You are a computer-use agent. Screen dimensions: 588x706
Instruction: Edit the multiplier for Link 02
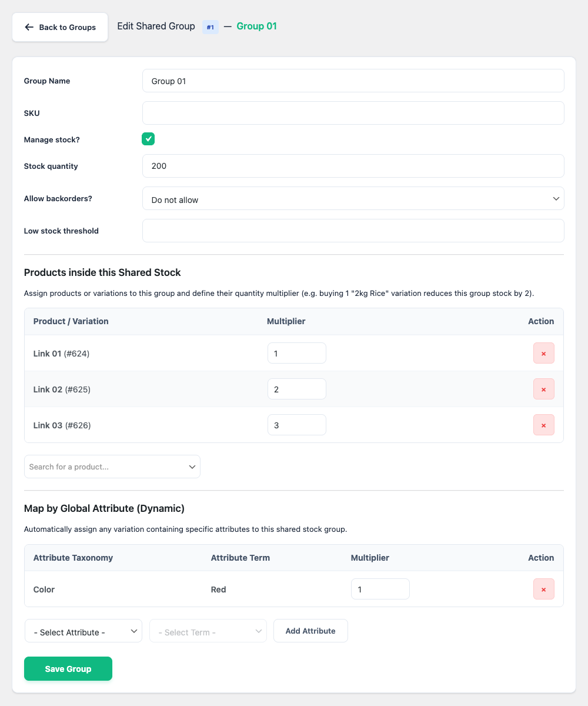(x=296, y=389)
